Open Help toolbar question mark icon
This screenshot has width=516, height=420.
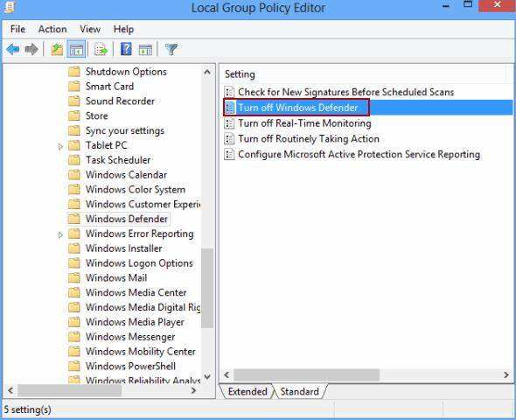pos(126,49)
